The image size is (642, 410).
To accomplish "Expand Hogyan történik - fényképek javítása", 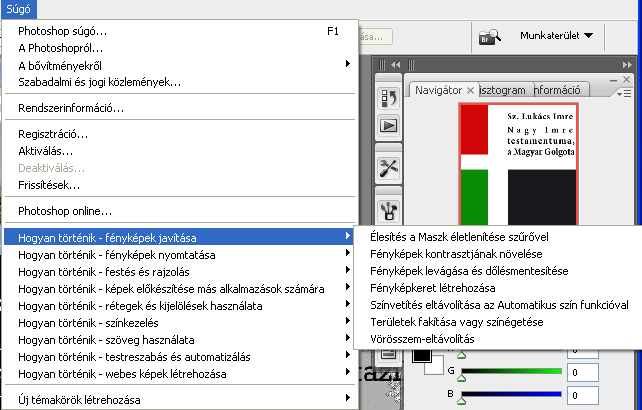I will [x=179, y=238].
